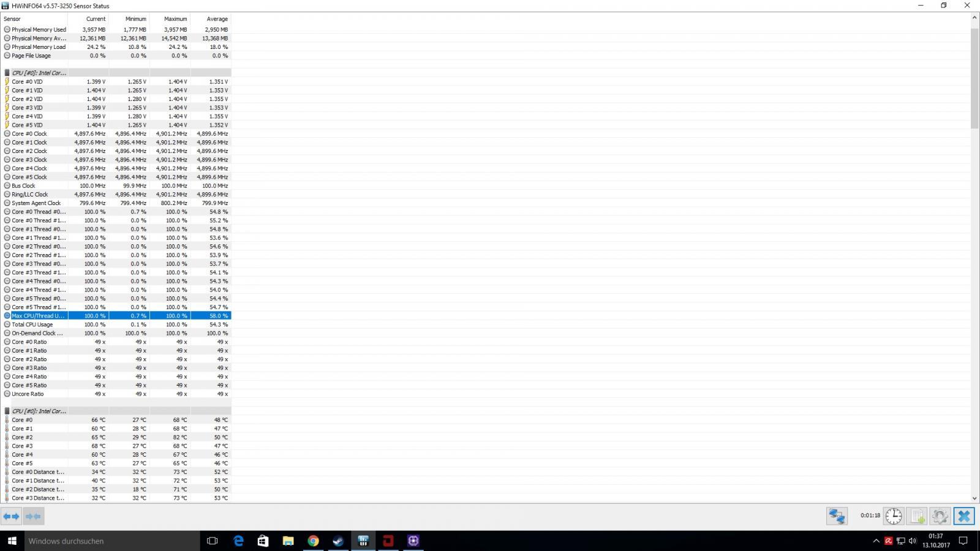Click the expand columns arrows button
Image resolution: width=980 pixels, height=551 pixels.
click(11, 516)
